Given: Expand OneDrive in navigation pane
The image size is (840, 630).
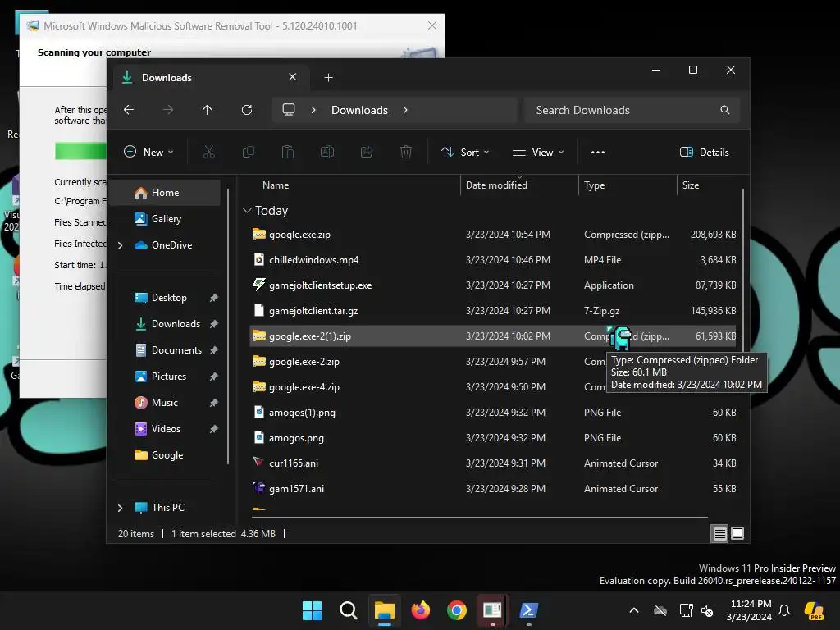Looking at the screenshot, I should coord(120,245).
